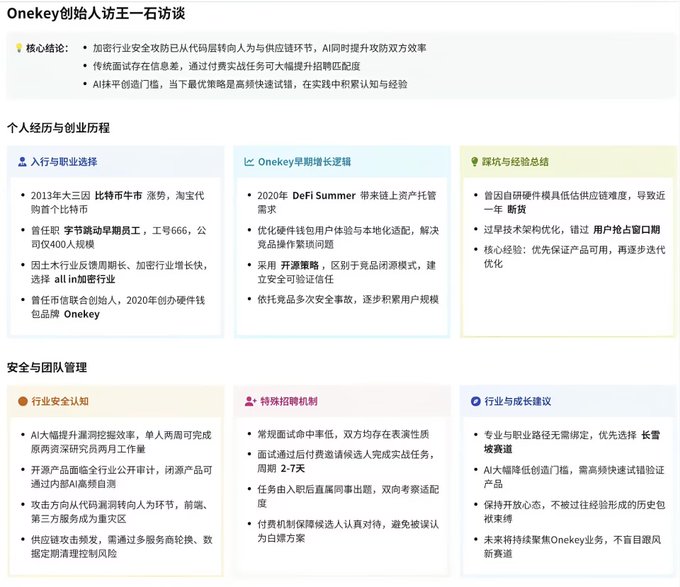Click the bullet starting 因土木行业反馈周期长
Screen dimensions: 680x587
119,272
